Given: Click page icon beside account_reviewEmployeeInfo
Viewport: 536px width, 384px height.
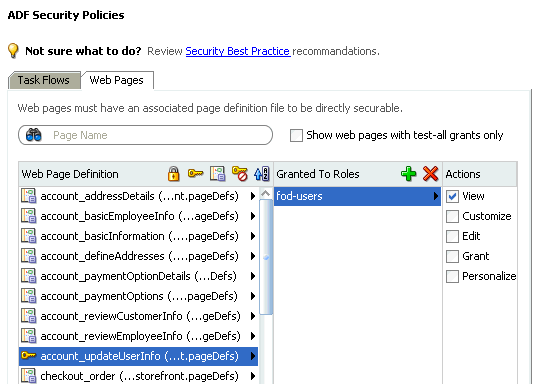Looking at the screenshot, I should (x=28, y=336).
